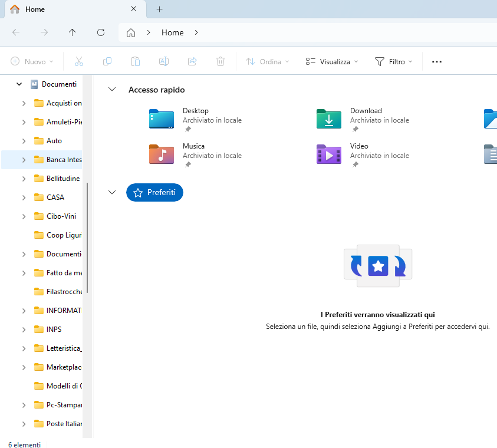Select the Banca Intesa folder in tree
Viewport: 497px width, 448px height.
(x=42, y=160)
